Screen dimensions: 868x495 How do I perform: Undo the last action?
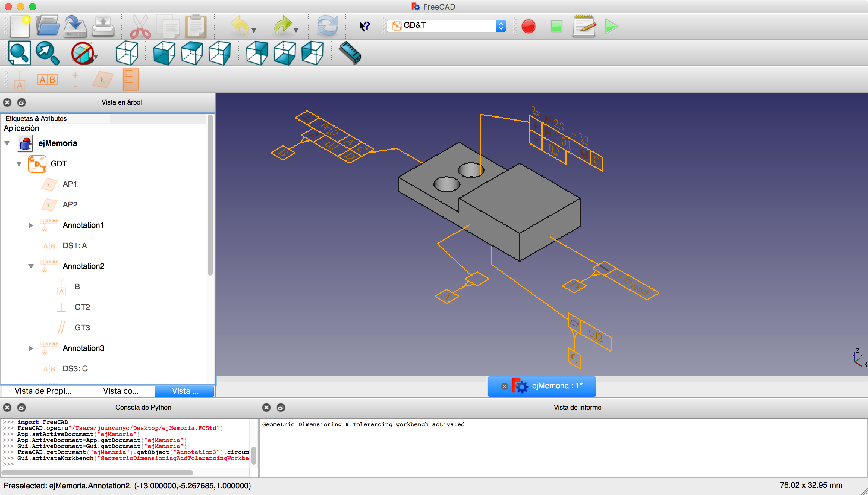pyautogui.click(x=240, y=26)
